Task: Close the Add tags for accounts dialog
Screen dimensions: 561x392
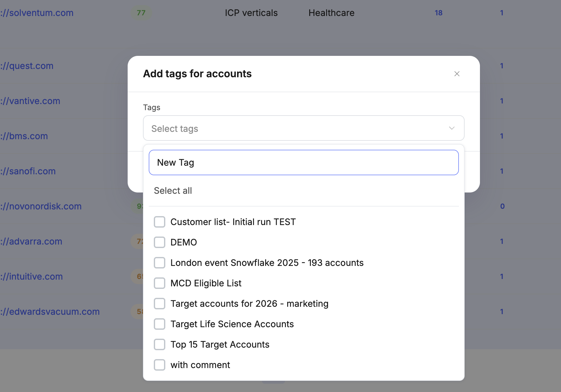Action: point(457,74)
